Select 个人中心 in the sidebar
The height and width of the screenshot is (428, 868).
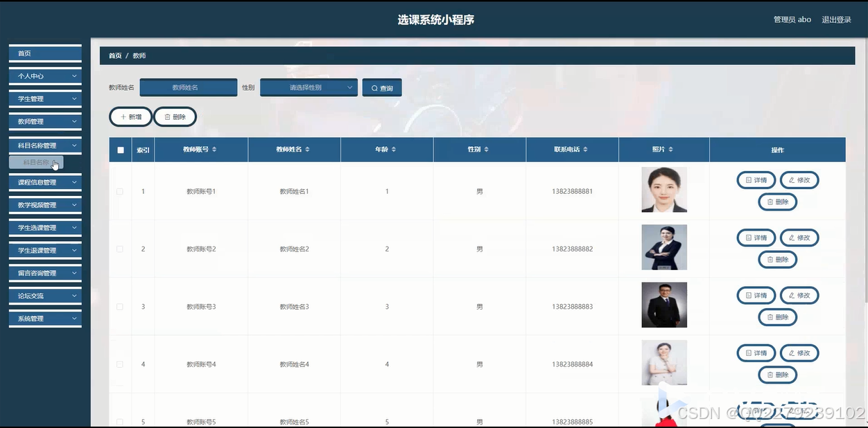pyautogui.click(x=44, y=75)
